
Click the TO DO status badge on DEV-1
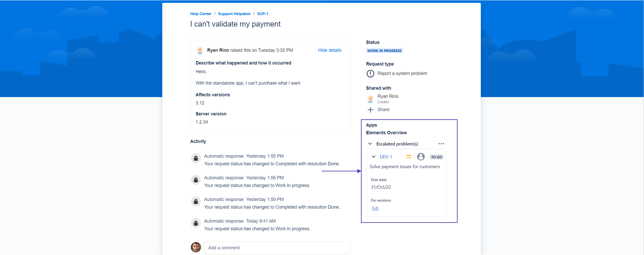(x=436, y=157)
